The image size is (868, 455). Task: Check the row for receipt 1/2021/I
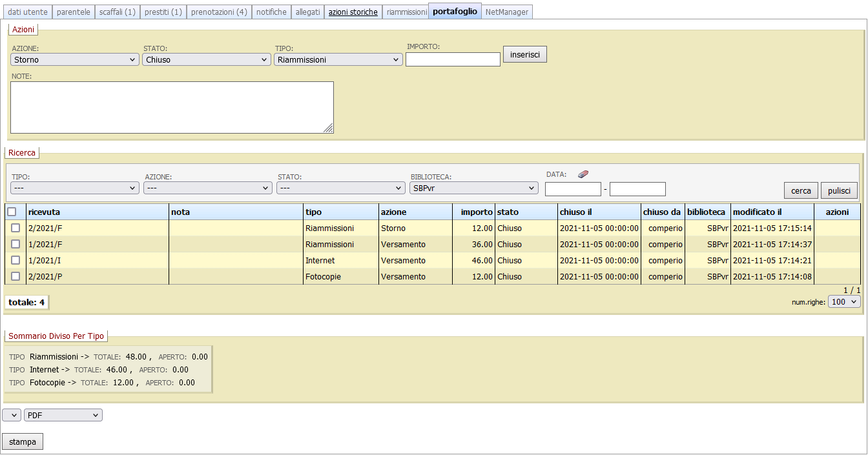pyautogui.click(x=15, y=260)
